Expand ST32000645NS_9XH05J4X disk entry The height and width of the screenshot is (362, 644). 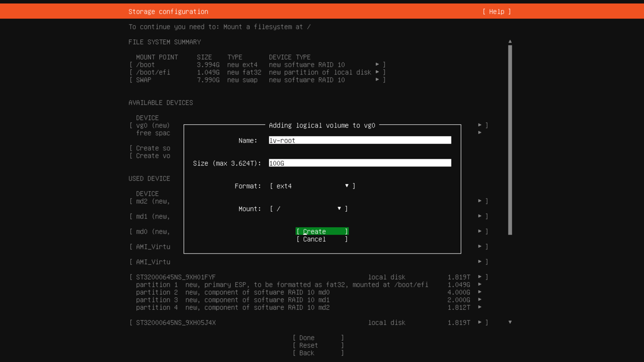click(480, 322)
